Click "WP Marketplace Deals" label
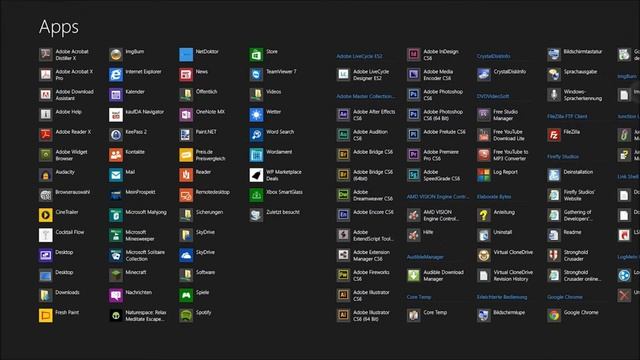Image resolution: width=640 pixels, height=360 pixels. pos(284,175)
